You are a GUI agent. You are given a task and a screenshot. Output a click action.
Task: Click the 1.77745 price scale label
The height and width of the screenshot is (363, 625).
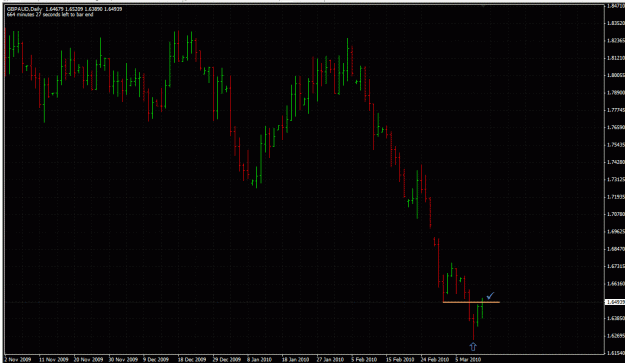pos(615,110)
